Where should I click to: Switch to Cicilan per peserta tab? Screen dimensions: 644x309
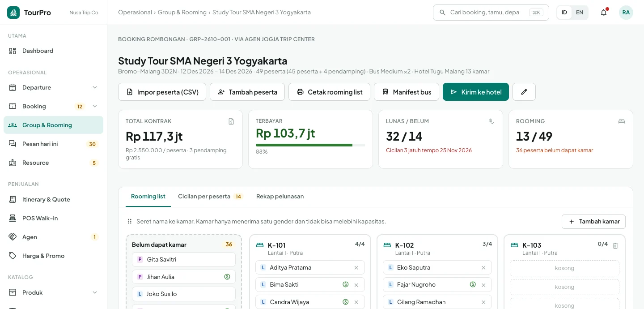(x=210, y=197)
